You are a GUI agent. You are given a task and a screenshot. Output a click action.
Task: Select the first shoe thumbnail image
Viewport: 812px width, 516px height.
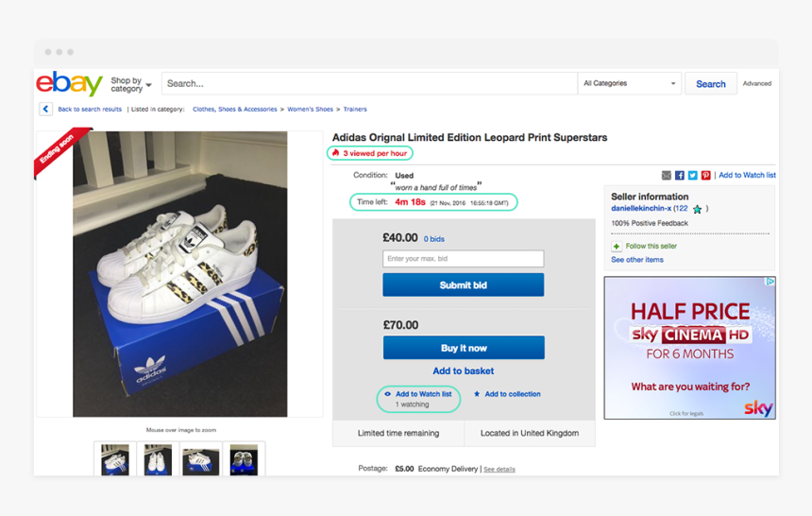click(115, 459)
